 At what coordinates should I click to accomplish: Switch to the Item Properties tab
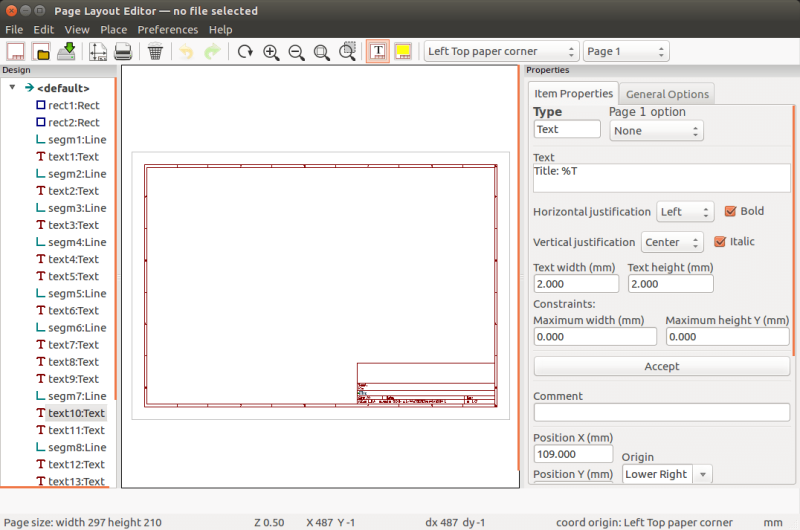click(573, 93)
